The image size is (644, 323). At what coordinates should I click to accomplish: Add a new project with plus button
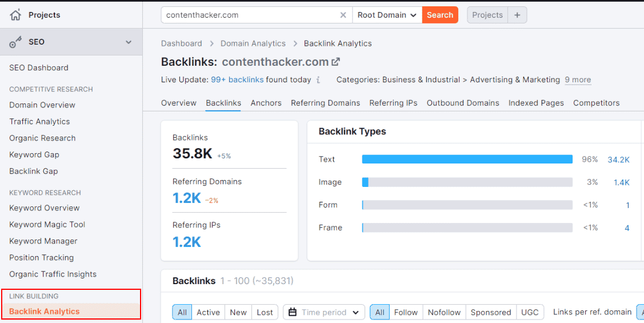click(x=517, y=15)
